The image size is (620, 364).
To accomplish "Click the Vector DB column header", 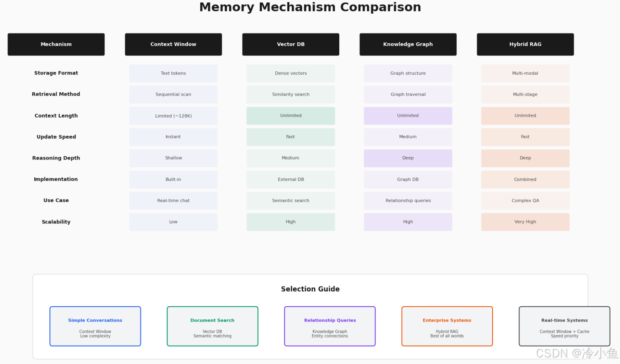I will pyautogui.click(x=291, y=45).
